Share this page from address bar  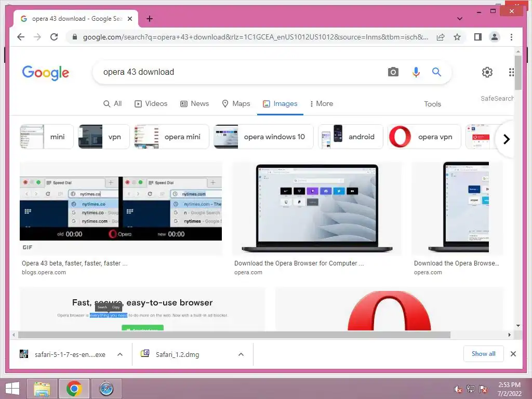(441, 37)
